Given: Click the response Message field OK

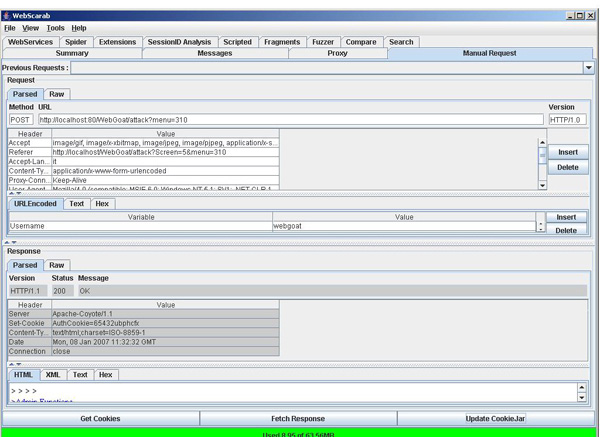Looking at the screenshot, I should (332, 291).
